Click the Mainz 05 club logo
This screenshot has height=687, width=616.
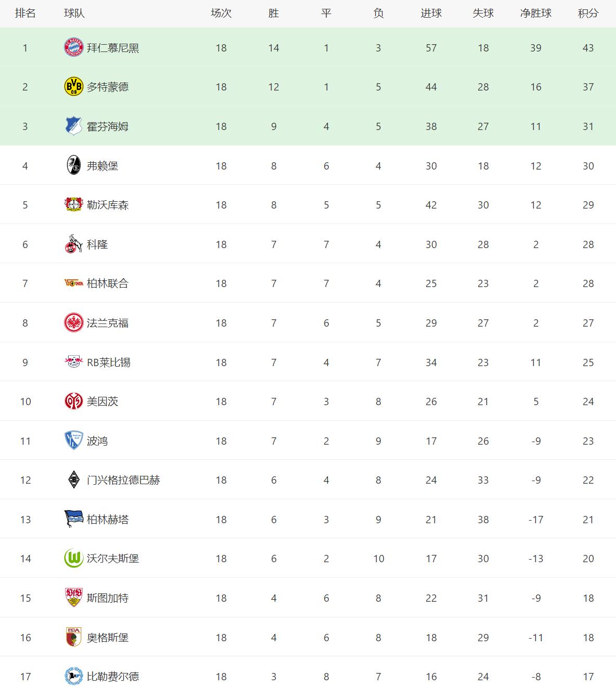pos(73,401)
